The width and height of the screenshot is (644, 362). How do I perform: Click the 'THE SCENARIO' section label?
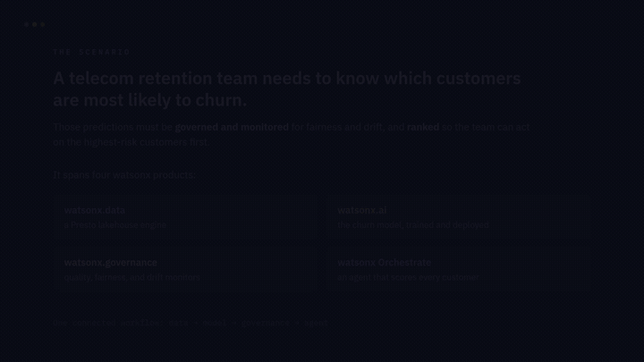91,52
